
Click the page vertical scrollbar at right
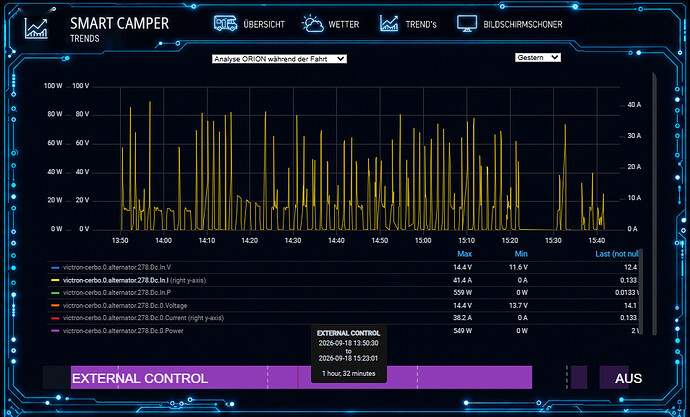(654, 205)
